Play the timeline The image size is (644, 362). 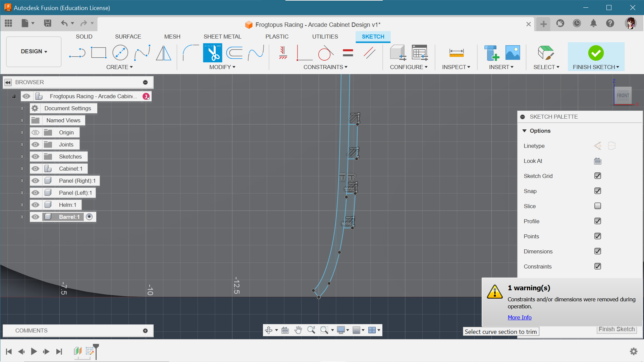click(34, 351)
